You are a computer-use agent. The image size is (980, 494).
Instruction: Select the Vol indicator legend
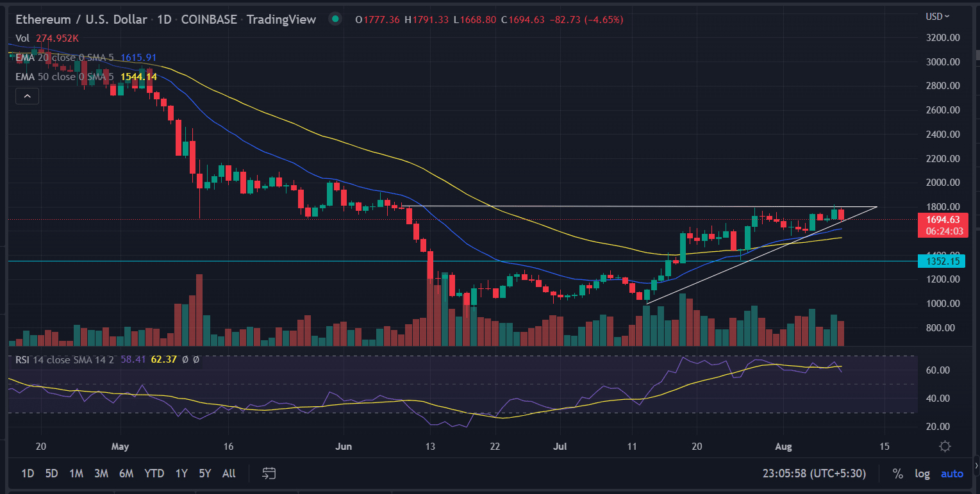click(x=22, y=38)
